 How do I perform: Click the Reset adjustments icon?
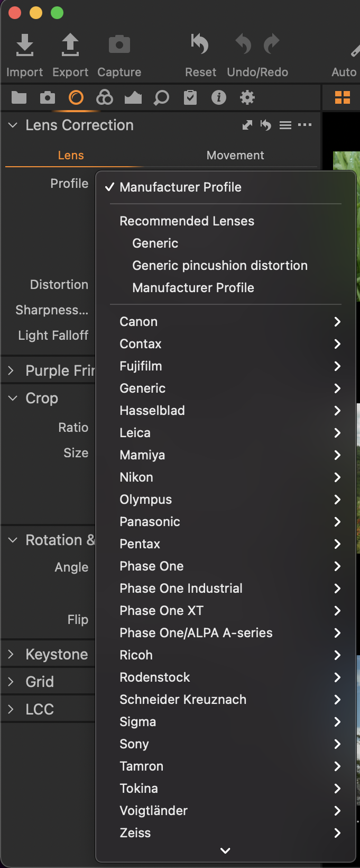pos(200,44)
